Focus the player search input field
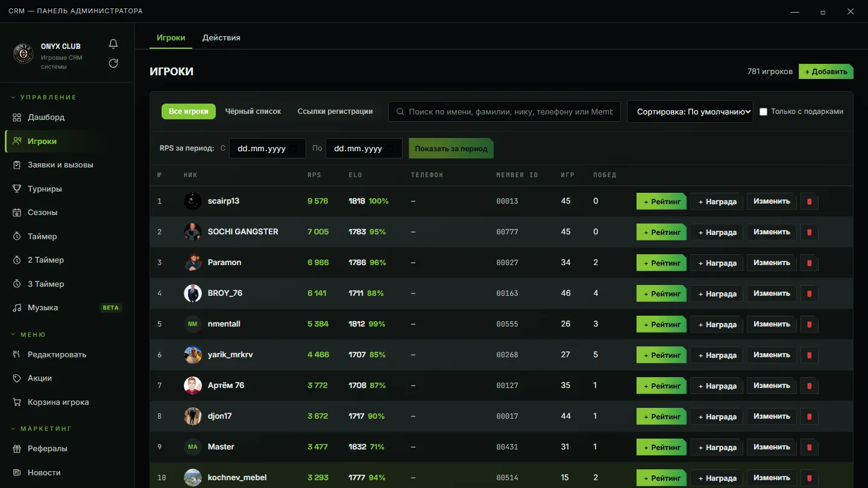 click(505, 111)
